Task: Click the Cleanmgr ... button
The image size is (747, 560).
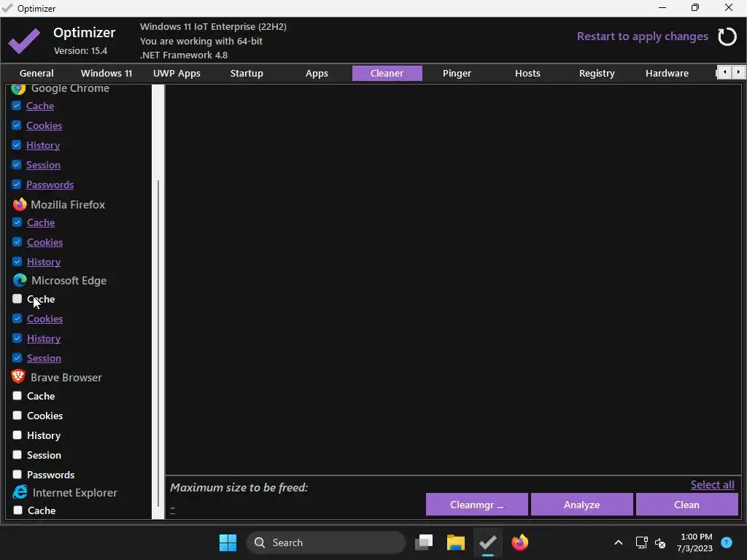Action: pos(476,505)
